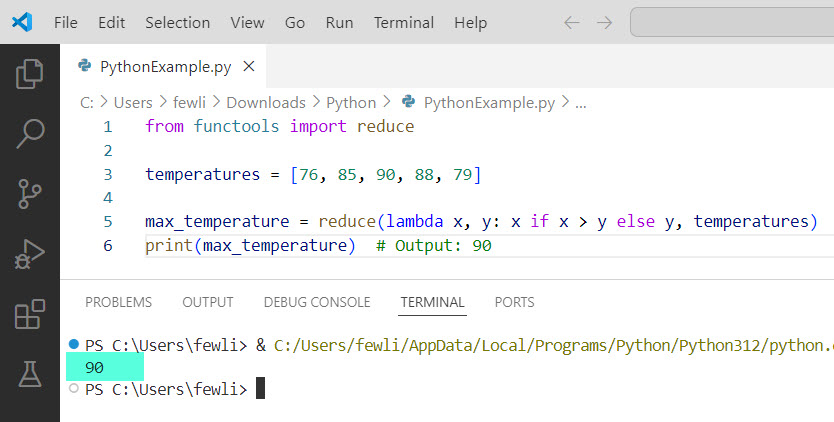Click line number 5 in gutter
Image resolution: width=834 pixels, height=422 pixels.
[x=108, y=221]
